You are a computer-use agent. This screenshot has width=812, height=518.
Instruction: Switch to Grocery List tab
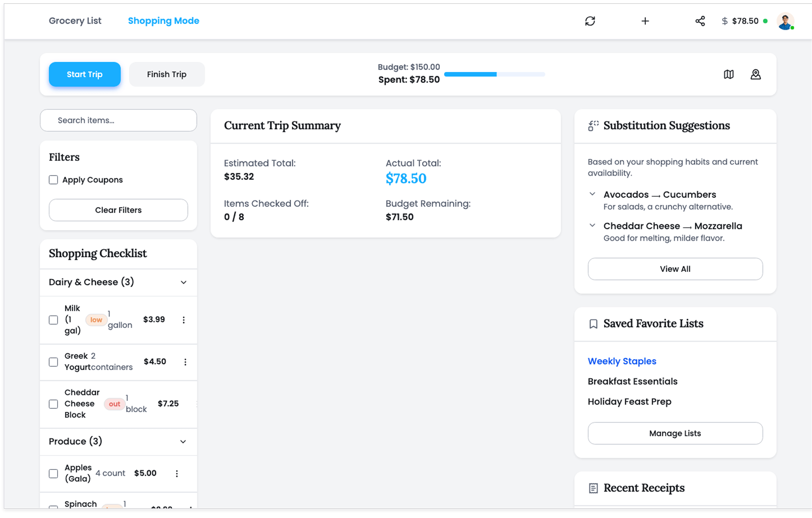pyautogui.click(x=75, y=21)
